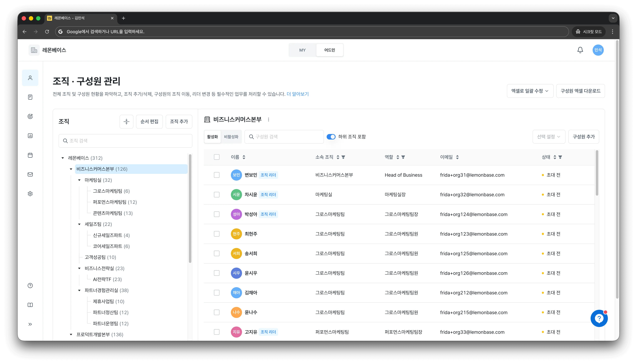The image size is (637, 364).
Task: Open the 선택 설정 dropdown
Action: click(x=549, y=137)
